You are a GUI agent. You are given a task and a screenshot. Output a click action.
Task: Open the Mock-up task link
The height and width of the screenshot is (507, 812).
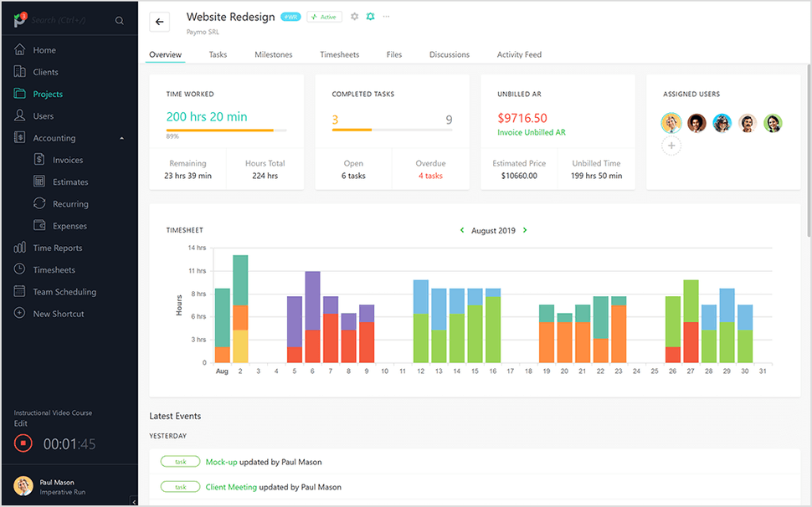221,461
